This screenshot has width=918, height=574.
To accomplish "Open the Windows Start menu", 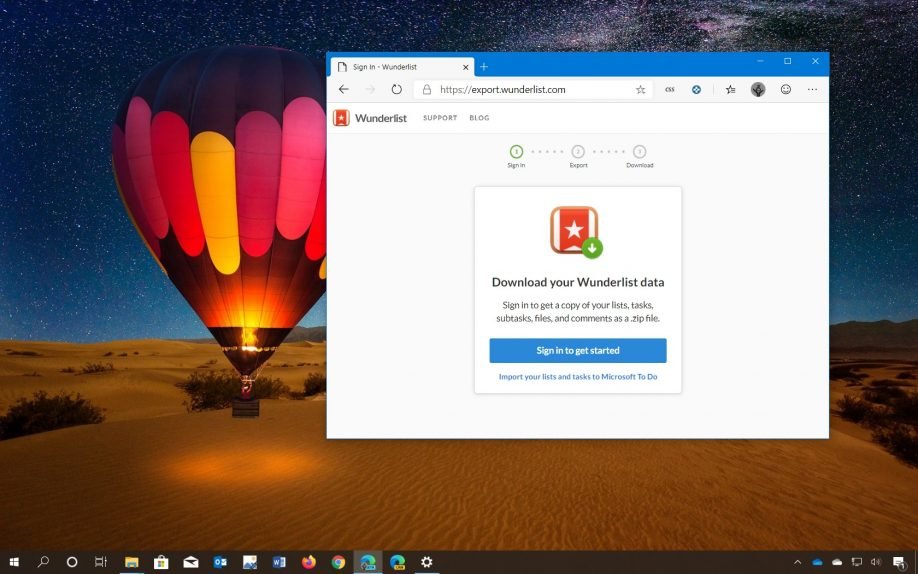I will point(14,562).
